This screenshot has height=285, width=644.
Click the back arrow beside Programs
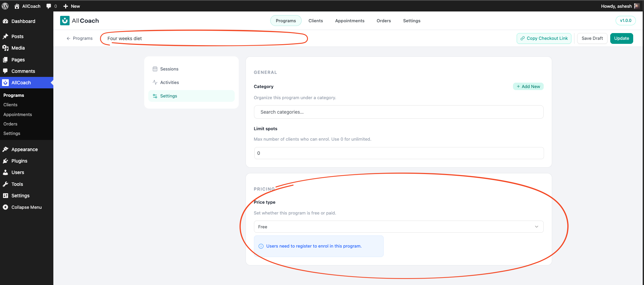[69, 38]
